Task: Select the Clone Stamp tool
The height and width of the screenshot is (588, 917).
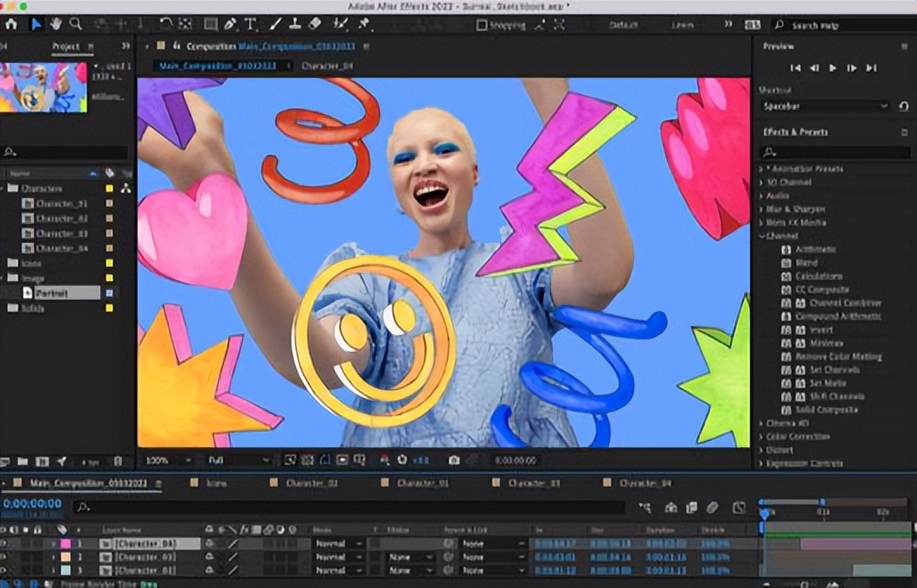Action: pyautogui.click(x=295, y=24)
